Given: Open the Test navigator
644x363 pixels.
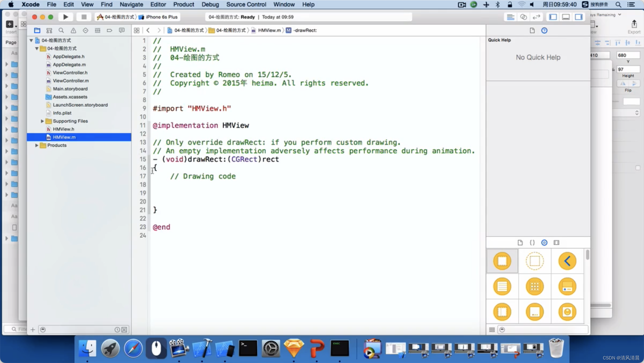Looking at the screenshot, I should coord(85,30).
